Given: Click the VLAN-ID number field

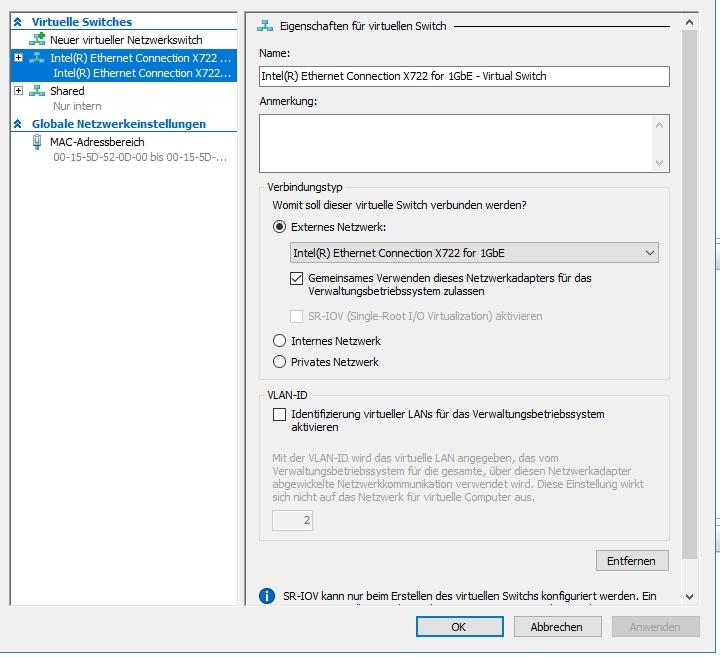Looking at the screenshot, I should 292,520.
